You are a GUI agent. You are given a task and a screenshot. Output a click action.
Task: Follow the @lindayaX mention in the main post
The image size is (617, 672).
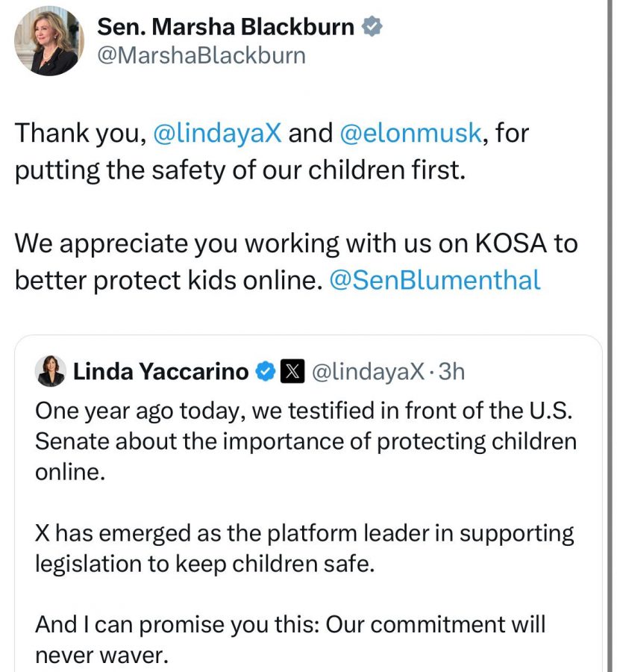click(217, 134)
